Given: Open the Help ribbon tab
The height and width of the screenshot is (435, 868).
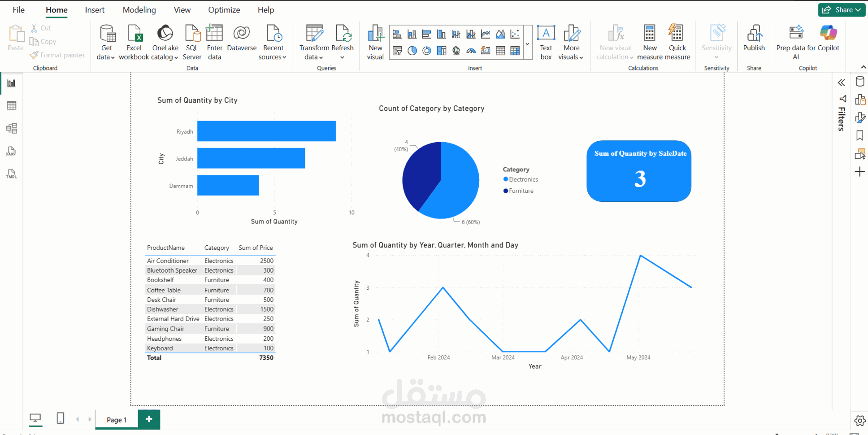Looking at the screenshot, I should 266,10.
